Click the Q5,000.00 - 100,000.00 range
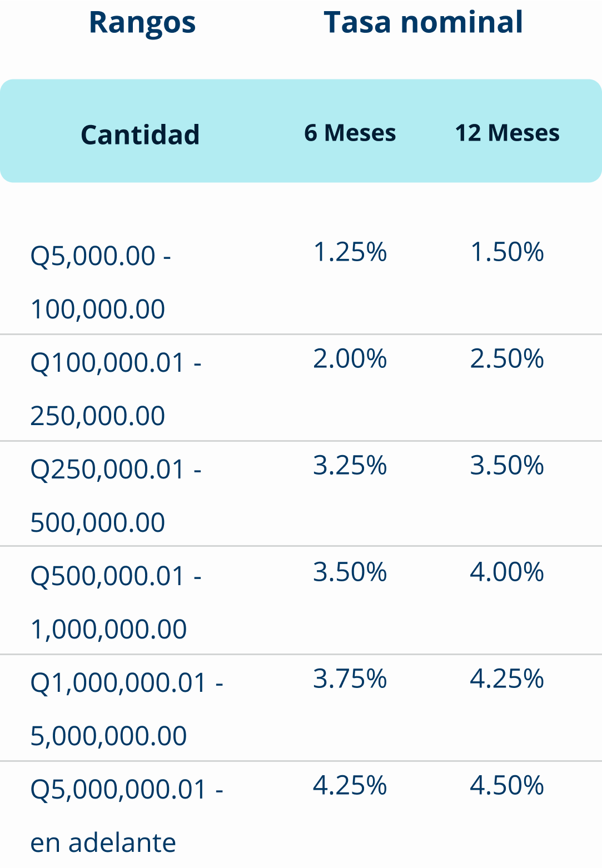The image size is (602, 868). 100,282
